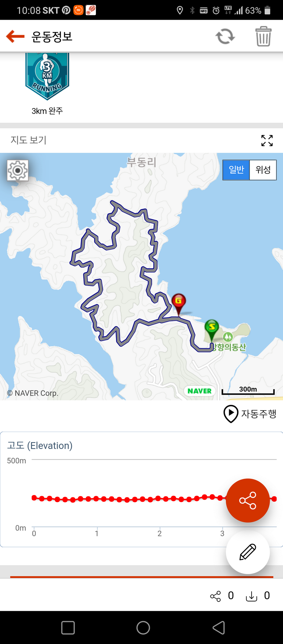The image size is (283, 644).
Task: Delete workout using trash can icon
Action: [x=263, y=36]
